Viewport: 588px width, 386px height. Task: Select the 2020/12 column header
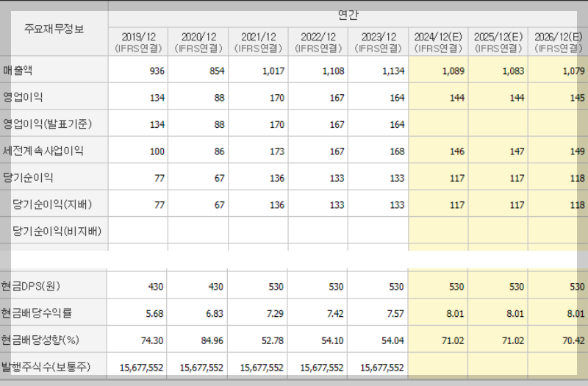click(x=198, y=42)
